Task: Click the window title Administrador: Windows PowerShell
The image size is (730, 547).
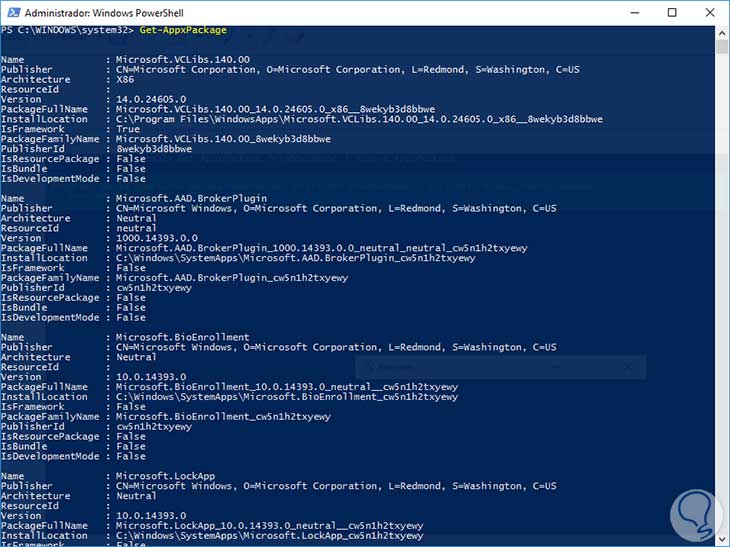Action: click(x=104, y=13)
